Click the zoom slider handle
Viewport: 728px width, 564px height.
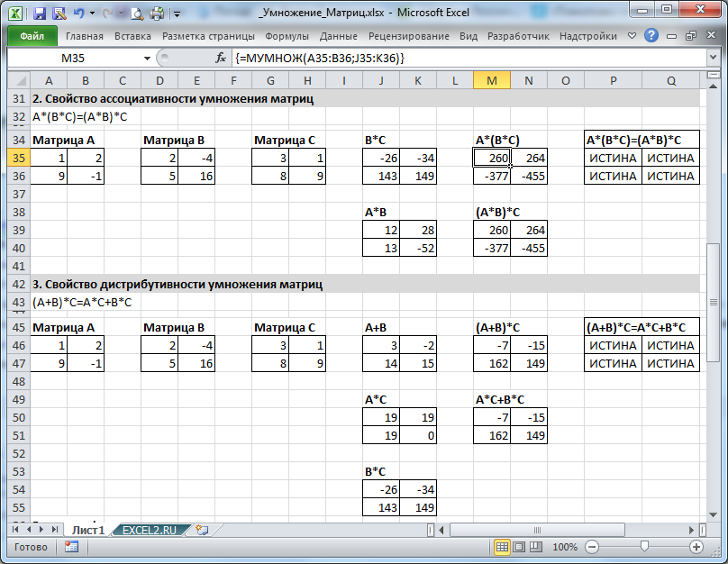(644, 547)
